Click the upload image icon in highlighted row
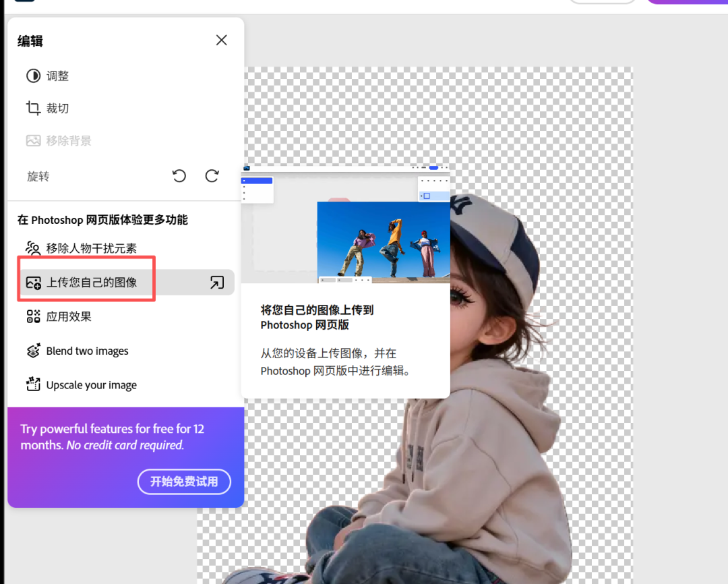This screenshot has height=584, width=728. [x=32, y=282]
